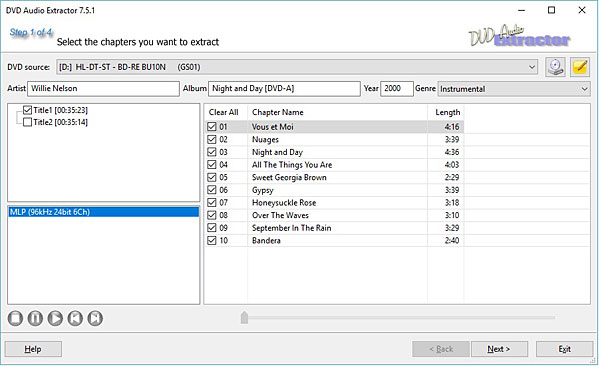Select the Bandera chapter name

pos(266,240)
